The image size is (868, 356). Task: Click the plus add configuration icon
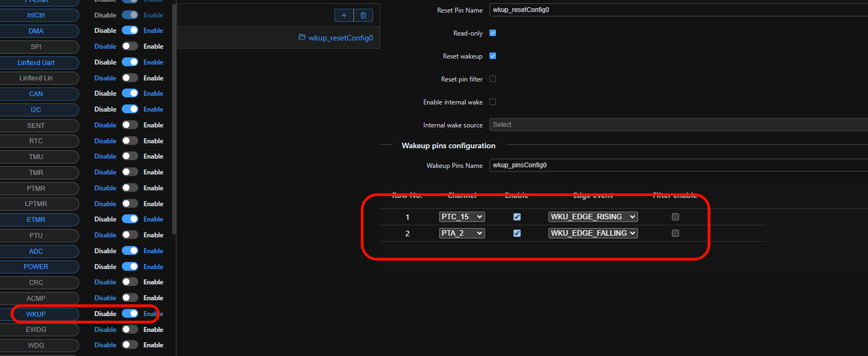coord(344,15)
